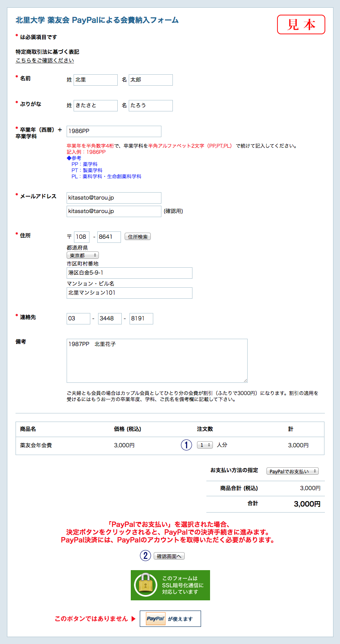Open the こちらをご確認ください link
Screen dimensions: 340x644
pos(45,60)
